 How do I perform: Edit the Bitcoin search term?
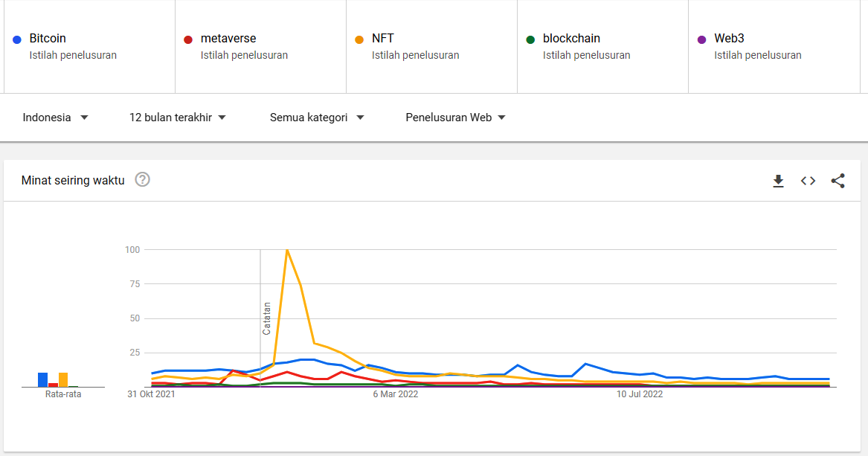[x=48, y=38]
